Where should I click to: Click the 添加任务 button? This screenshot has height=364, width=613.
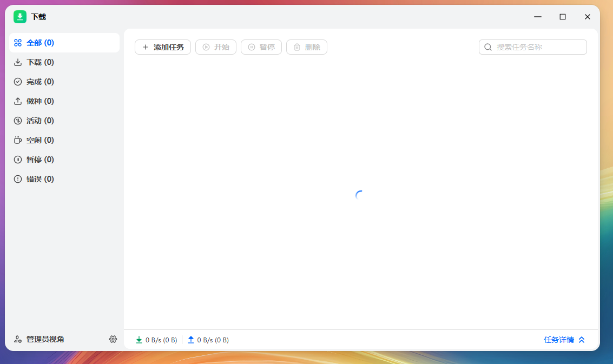(x=162, y=47)
